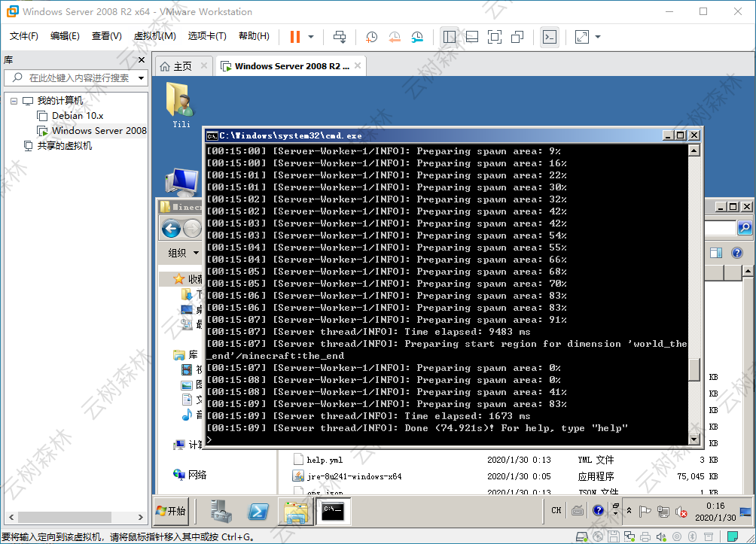
Task: Switch to Unity mode
Action: [x=517, y=37]
